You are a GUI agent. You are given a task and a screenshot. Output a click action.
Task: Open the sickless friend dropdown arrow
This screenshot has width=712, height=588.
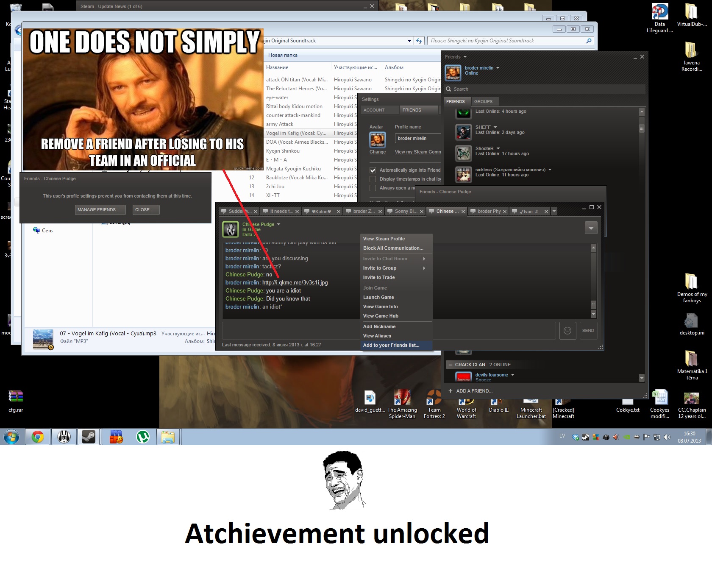550,170
